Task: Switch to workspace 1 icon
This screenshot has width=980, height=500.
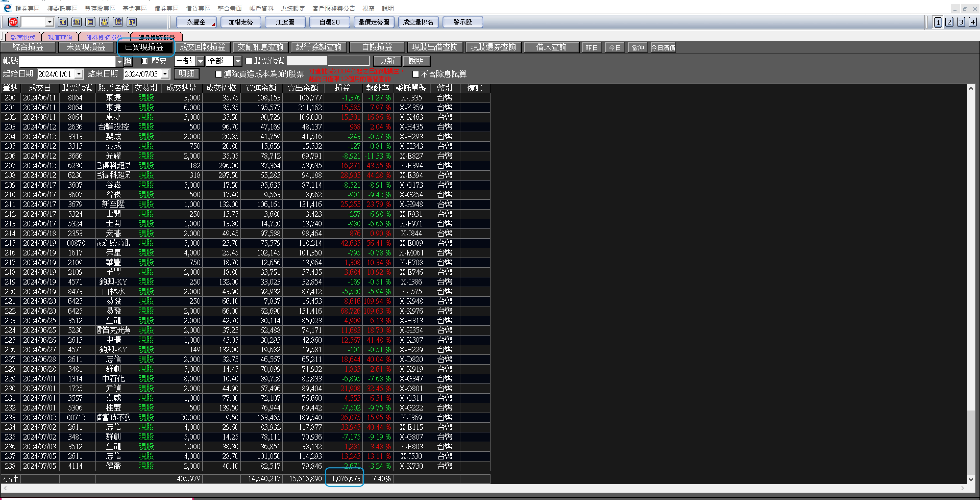Action: 938,22
